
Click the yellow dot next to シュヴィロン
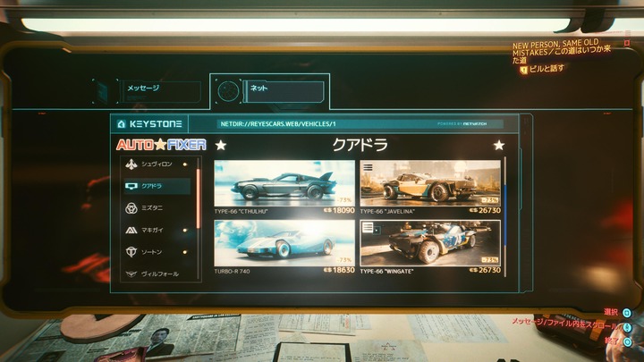(x=185, y=164)
